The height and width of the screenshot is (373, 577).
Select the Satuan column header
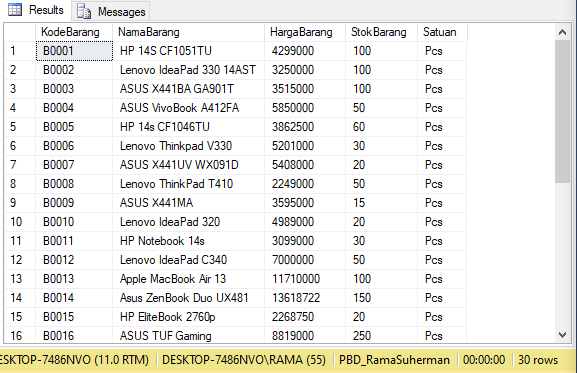442,32
